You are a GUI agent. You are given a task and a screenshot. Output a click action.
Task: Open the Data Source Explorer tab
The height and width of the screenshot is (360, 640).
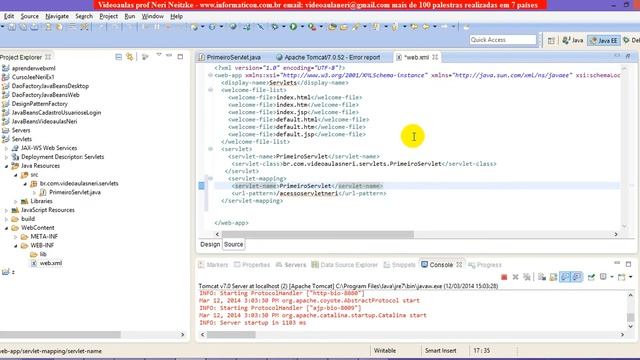click(344, 265)
